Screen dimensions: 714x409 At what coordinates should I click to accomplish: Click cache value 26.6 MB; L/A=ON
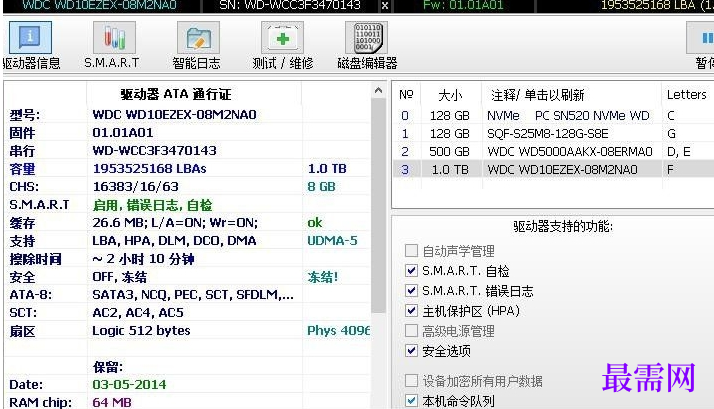(x=175, y=223)
